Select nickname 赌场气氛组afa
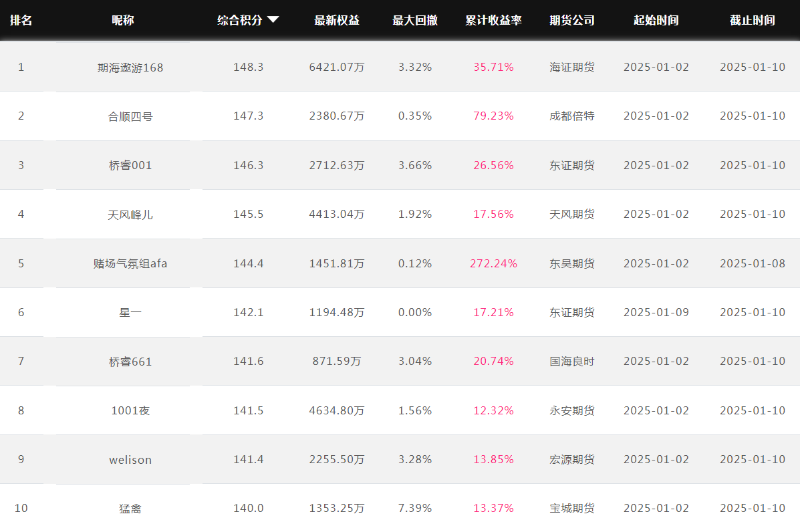The width and height of the screenshot is (800, 532). [x=130, y=264]
